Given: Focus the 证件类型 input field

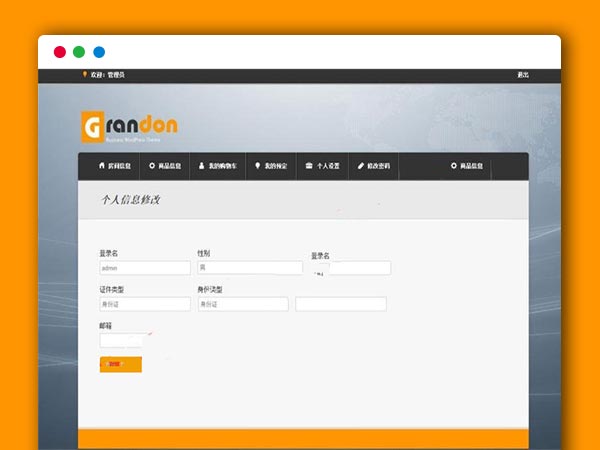Looking at the screenshot, I should coord(145,304).
